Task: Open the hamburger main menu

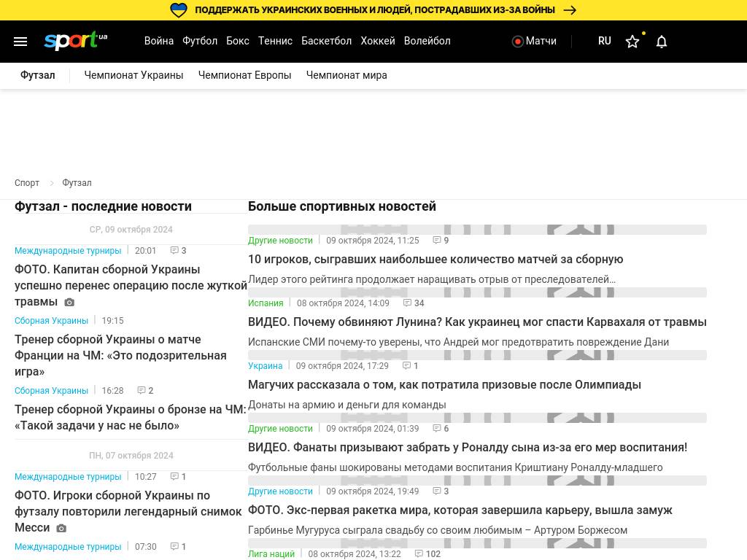Action: (20, 42)
